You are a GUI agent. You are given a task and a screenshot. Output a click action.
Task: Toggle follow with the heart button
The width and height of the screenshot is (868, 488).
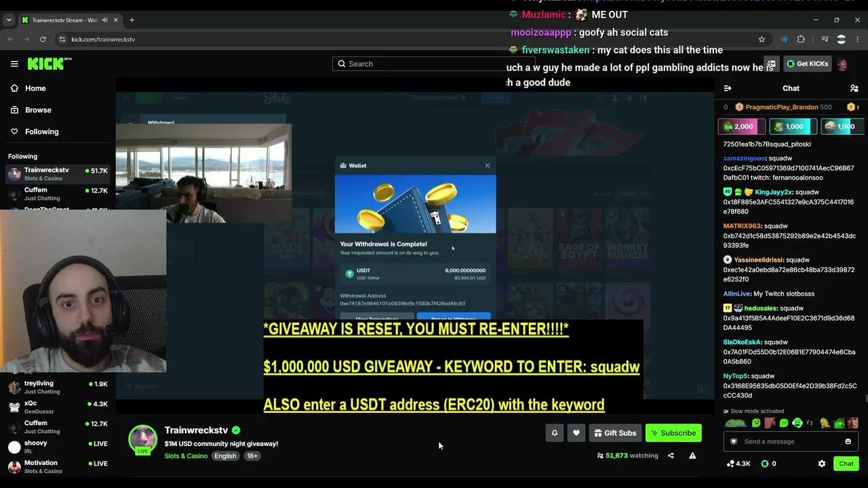pos(576,433)
